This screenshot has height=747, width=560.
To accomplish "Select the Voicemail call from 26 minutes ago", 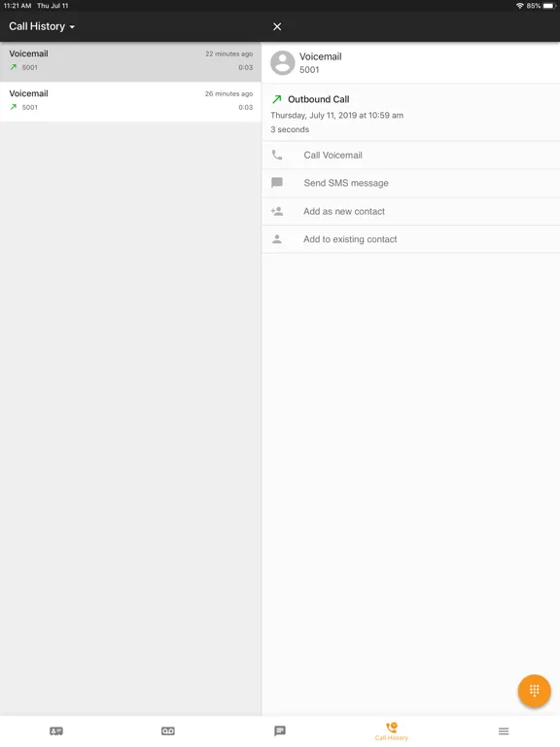I will click(130, 101).
